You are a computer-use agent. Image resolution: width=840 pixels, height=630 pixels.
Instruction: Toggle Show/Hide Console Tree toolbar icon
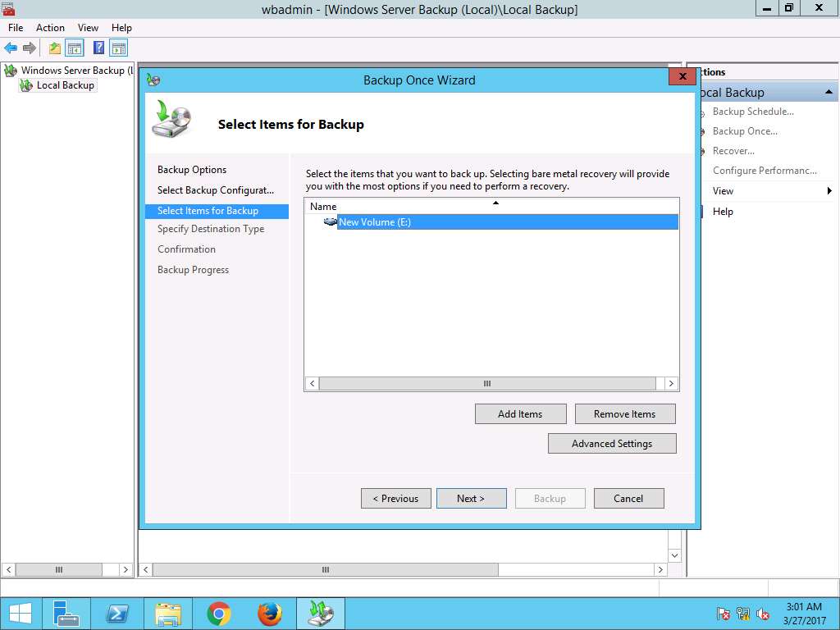tap(75, 48)
